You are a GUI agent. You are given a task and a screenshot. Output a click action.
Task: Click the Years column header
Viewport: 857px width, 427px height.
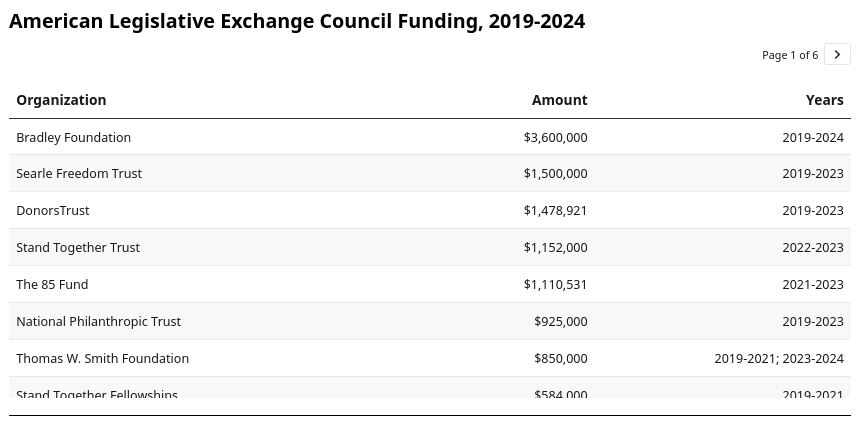[x=824, y=100]
